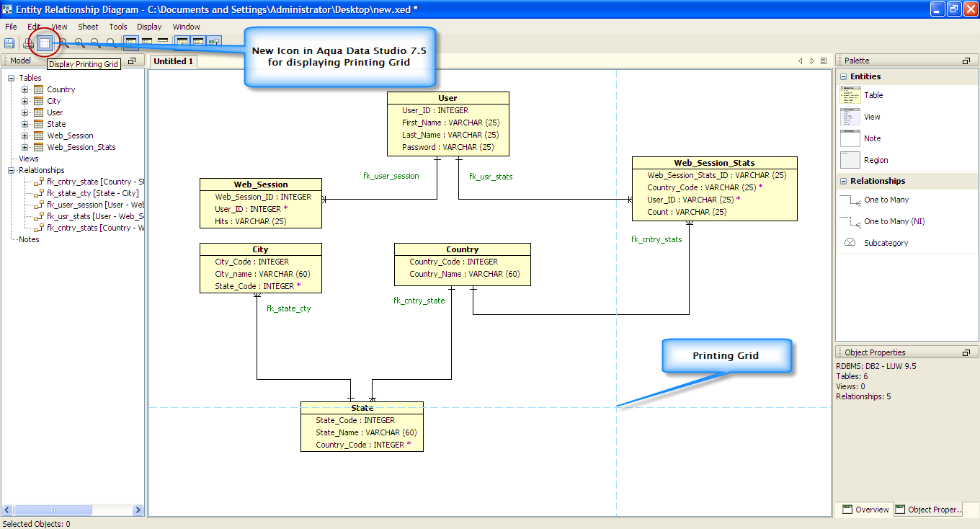Click the Model panel restore icon
Image resolution: width=980 pixels, height=529 pixels.
coord(132,61)
